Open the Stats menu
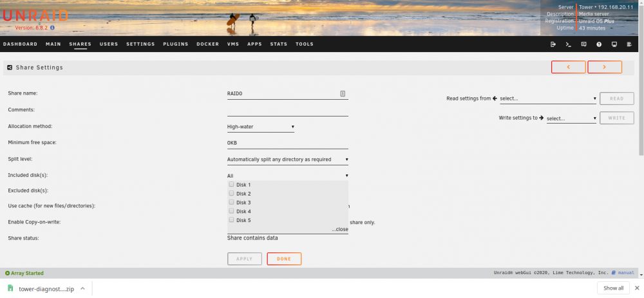The image size is (644, 298). coord(279,44)
